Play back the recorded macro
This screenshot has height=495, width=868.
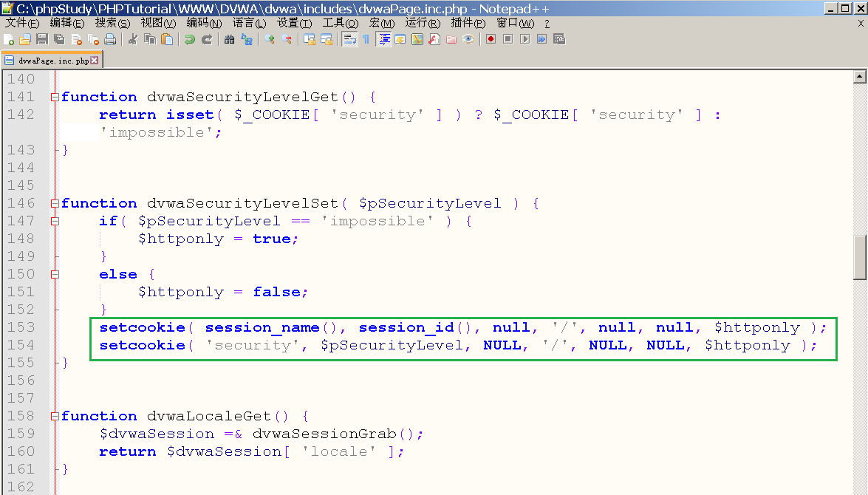coord(524,39)
